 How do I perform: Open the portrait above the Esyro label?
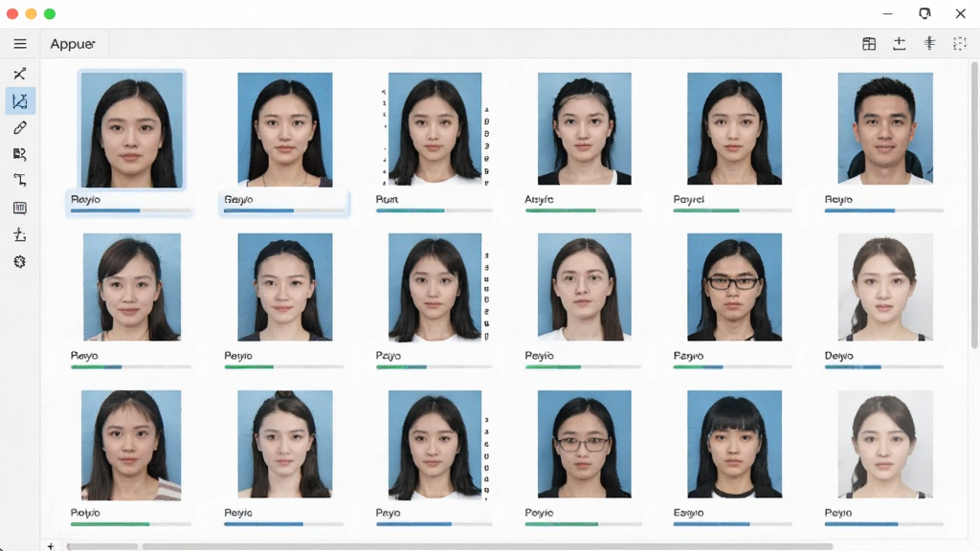coord(734,444)
